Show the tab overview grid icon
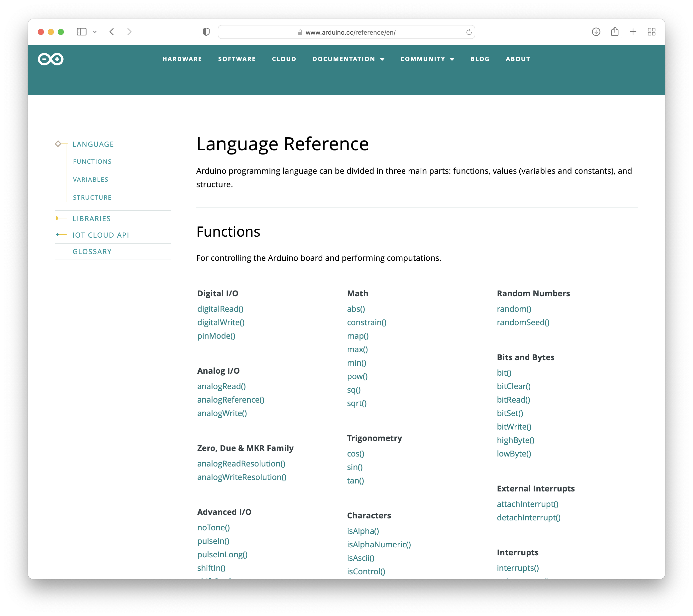 652,32
